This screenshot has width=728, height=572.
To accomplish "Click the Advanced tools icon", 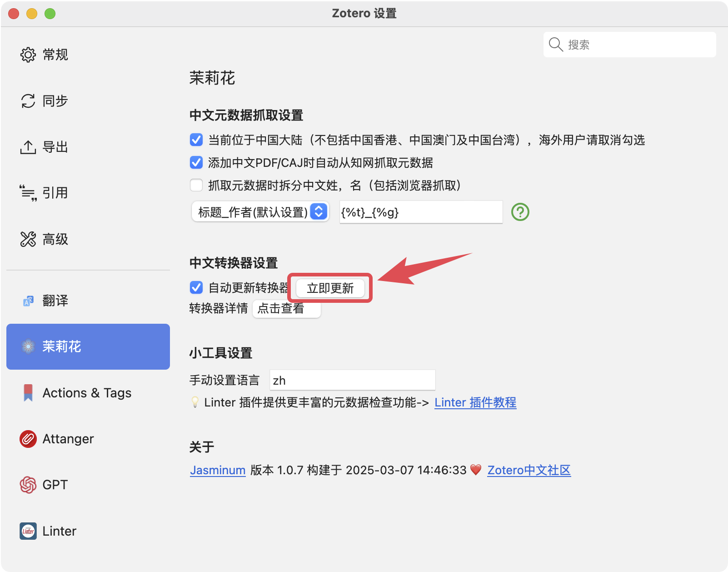I will coord(28,239).
